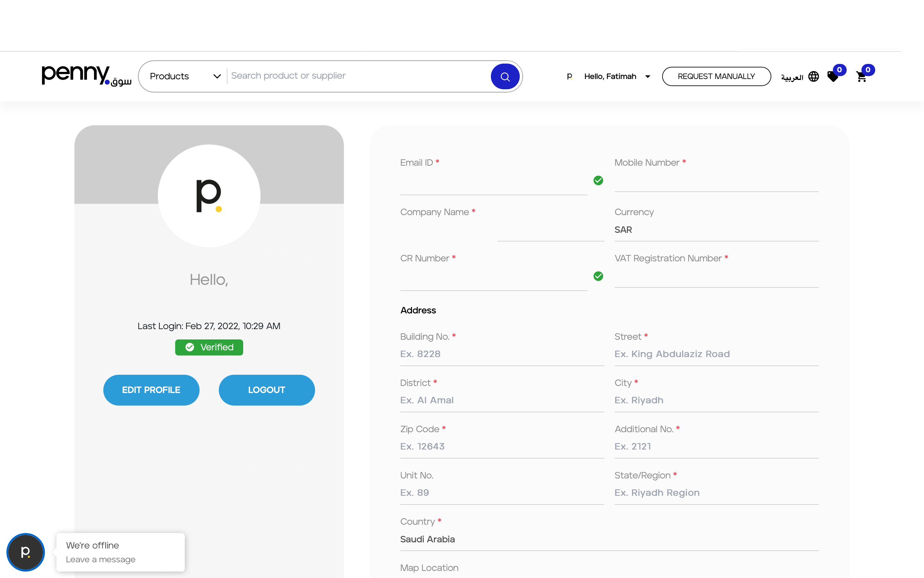Viewport: 924px width, 578px height.
Task: Click the District input field
Action: [502, 401]
